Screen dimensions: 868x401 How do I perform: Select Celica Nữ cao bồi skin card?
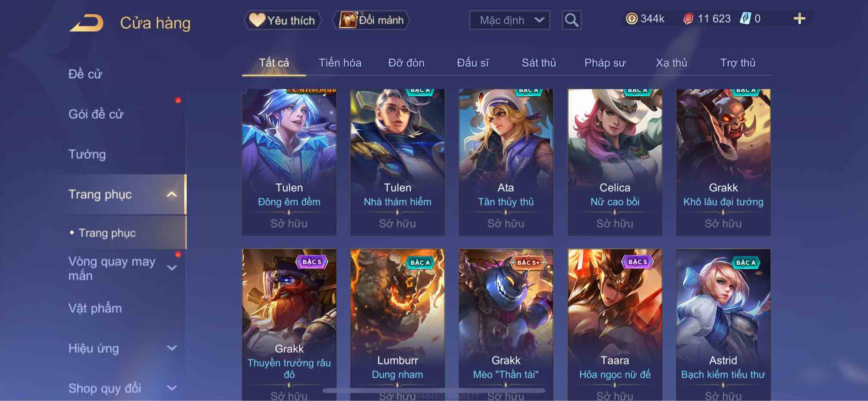[614, 162]
